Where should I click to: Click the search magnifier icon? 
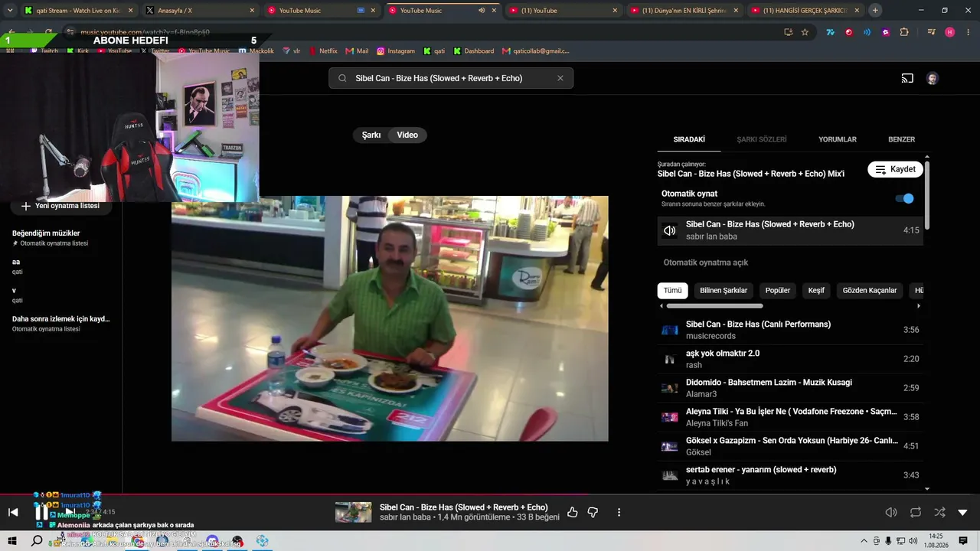tap(342, 78)
